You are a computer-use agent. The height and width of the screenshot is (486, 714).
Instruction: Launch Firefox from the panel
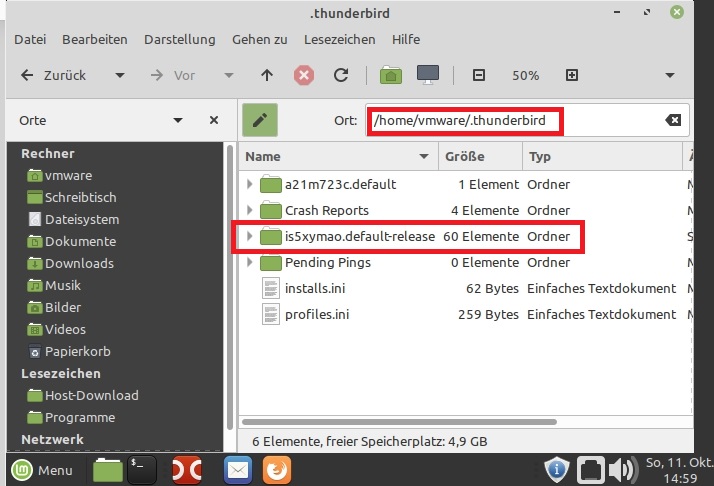[277, 470]
